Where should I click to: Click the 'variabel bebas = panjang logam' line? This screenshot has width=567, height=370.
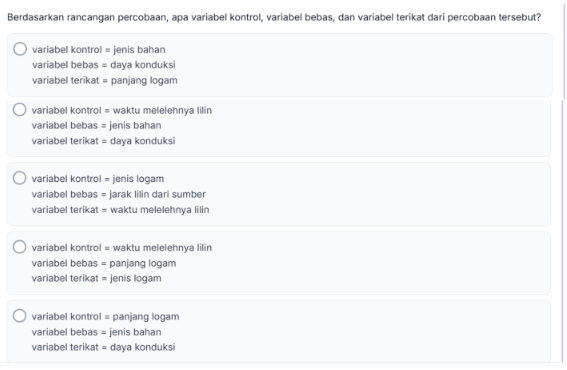tap(104, 263)
